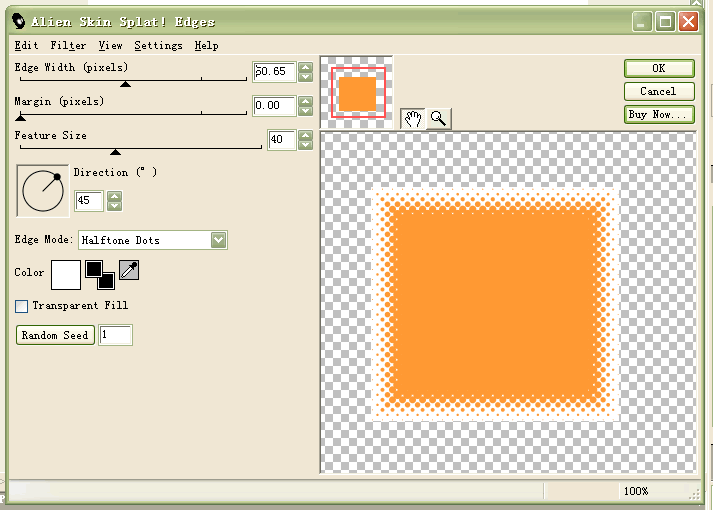Click the Direction degrees field
Screen dimensions: 713x510
tap(89, 200)
